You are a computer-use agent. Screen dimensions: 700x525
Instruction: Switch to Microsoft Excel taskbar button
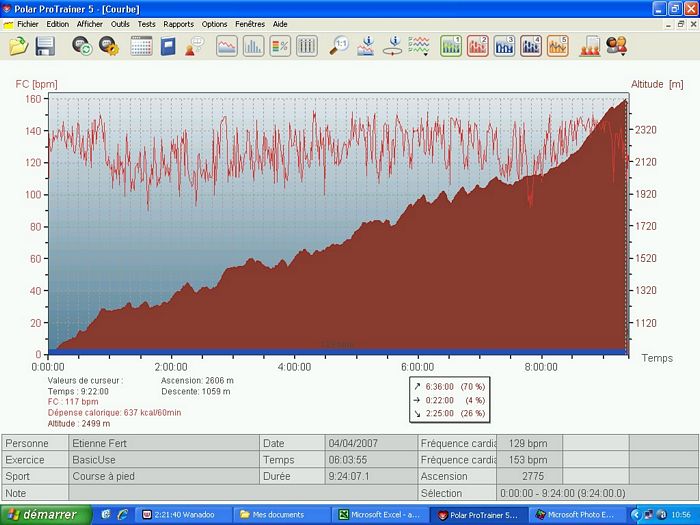click(x=382, y=514)
